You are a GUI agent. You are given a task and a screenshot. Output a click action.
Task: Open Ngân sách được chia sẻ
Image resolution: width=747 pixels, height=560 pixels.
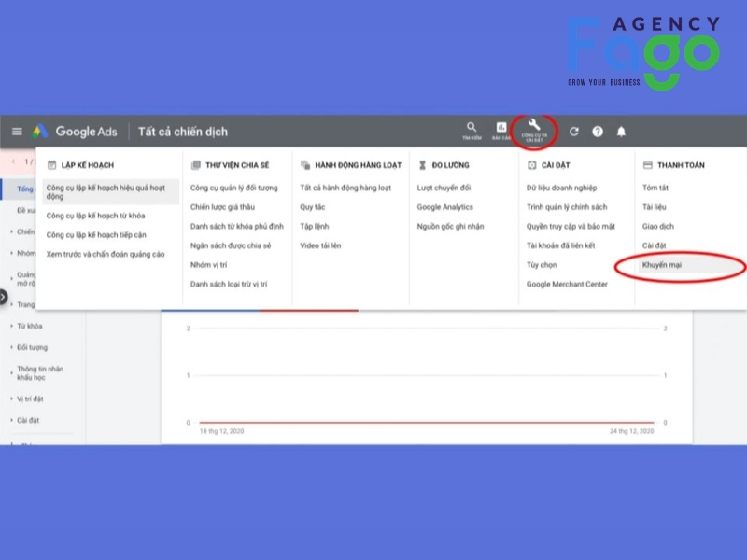pyautogui.click(x=231, y=245)
